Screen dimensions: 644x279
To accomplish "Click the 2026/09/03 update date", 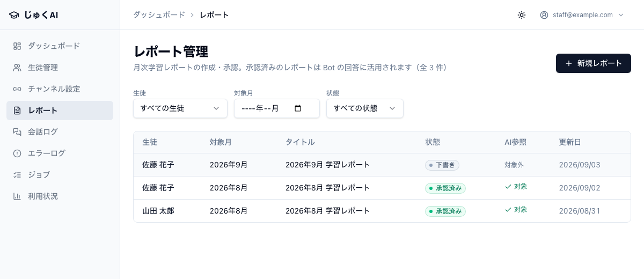I will coord(580,165).
